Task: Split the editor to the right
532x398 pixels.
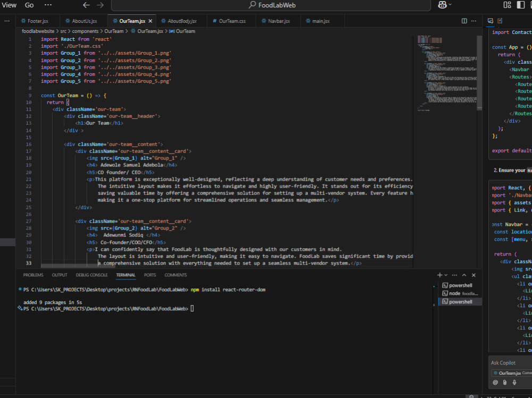Action: pyautogui.click(x=464, y=21)
